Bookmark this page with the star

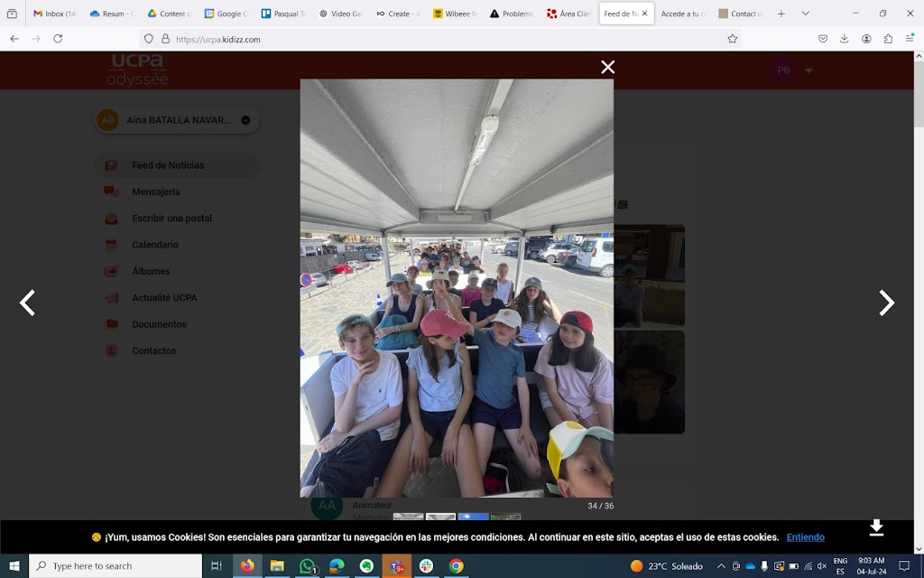pyautogui.click(x=733, y=39)
